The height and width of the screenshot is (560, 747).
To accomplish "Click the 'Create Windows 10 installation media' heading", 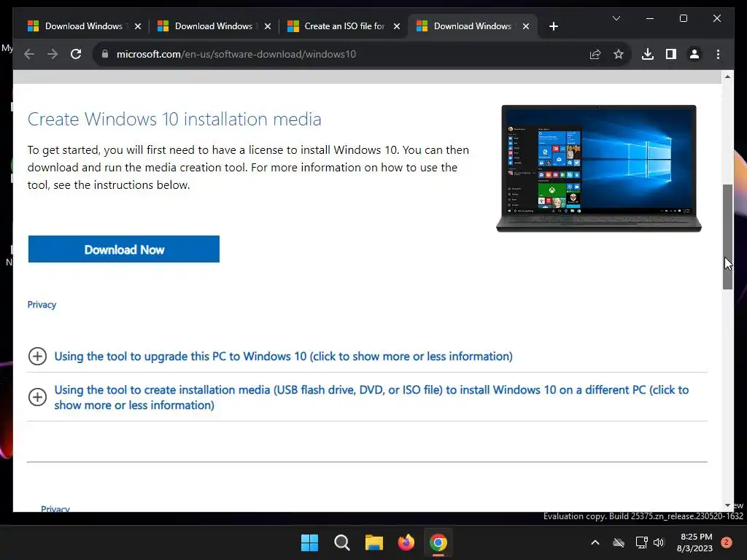I will click(174, 119).
